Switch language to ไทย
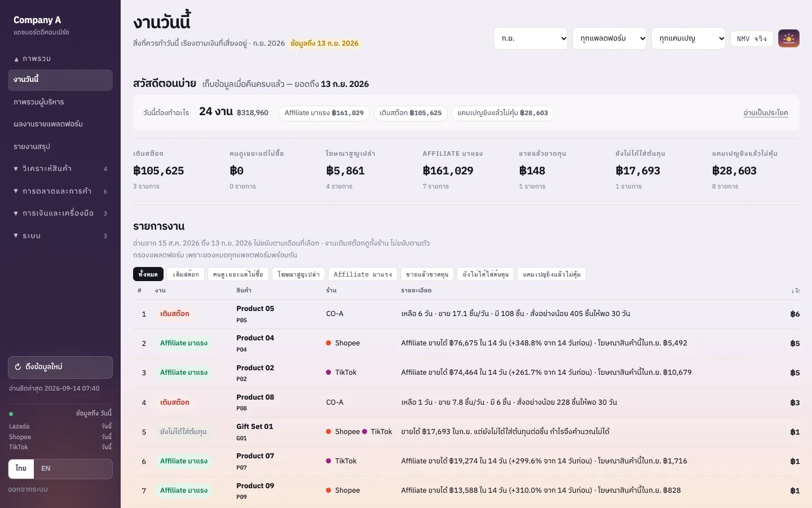Image resolution: width=812 pixels, height=508 pixels. point(21,468)
